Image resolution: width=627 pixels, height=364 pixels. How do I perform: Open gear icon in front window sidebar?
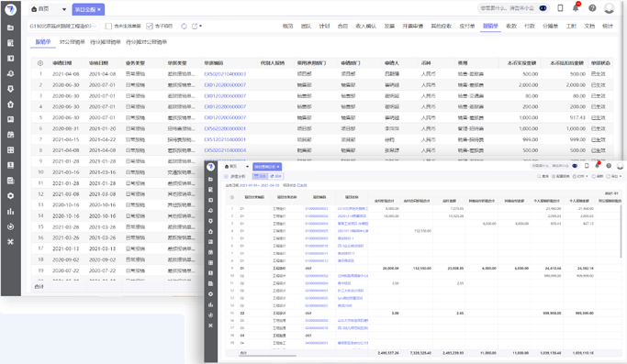pos(211,294)
